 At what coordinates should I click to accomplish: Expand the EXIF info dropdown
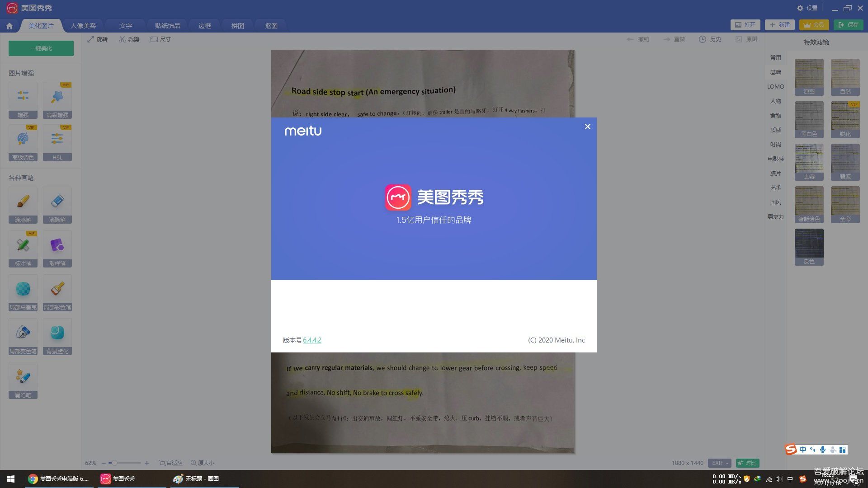pyautogui.click(x=720, y=463)
